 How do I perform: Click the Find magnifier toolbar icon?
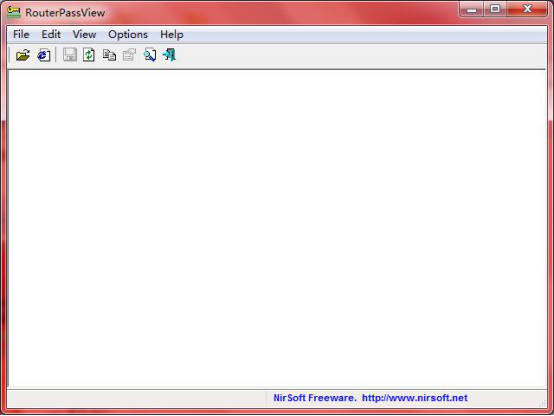[150, 55]
